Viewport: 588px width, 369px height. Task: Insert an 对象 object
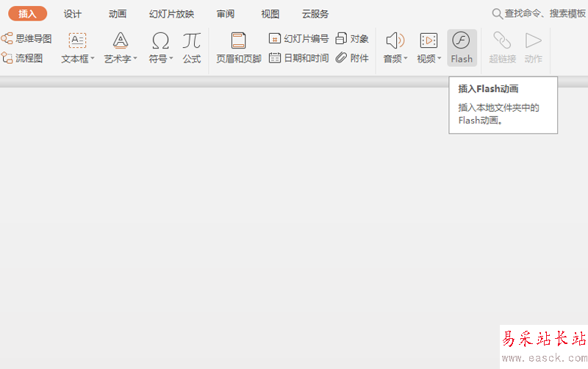(352, 38)
